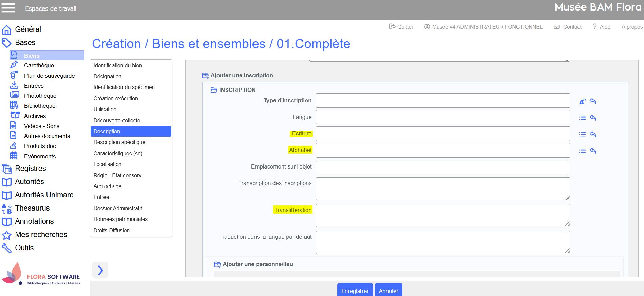Open the list icon beside Langue field

pyautogui.click(x=582, y=118)
